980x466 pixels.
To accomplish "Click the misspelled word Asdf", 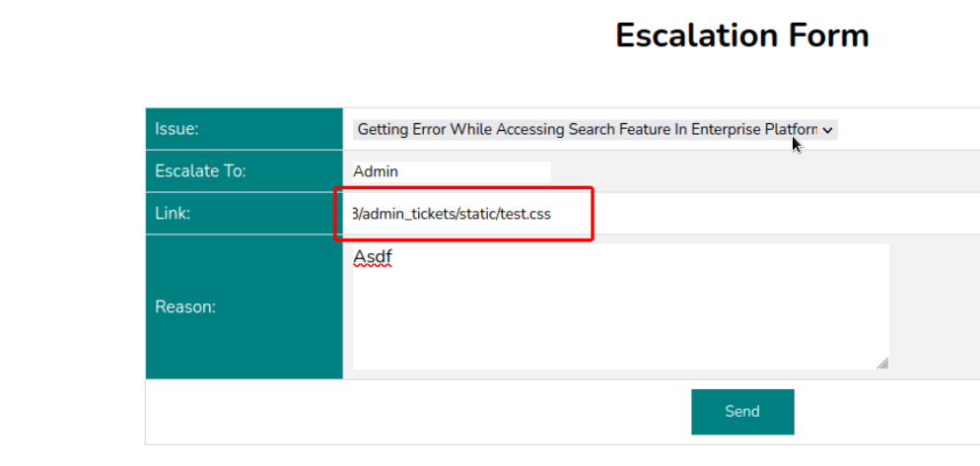I will pyautogui.click(x=374, y=259).
